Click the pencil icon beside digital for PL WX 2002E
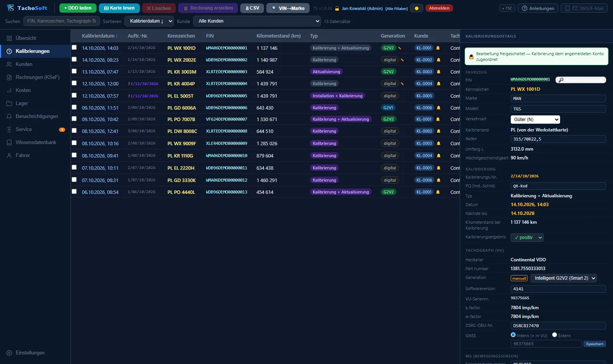This screenshot has width=613, height=364. click(x=402, y=60)
